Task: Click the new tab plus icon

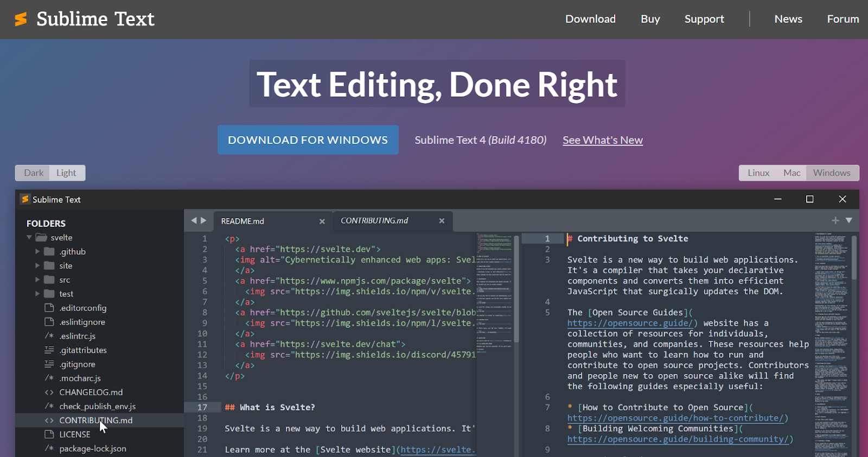Action: pos(835,220)
